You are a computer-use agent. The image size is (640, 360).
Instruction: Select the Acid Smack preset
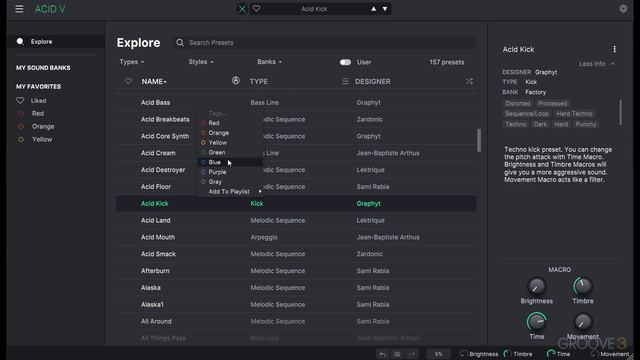click(x=296, y=254)
